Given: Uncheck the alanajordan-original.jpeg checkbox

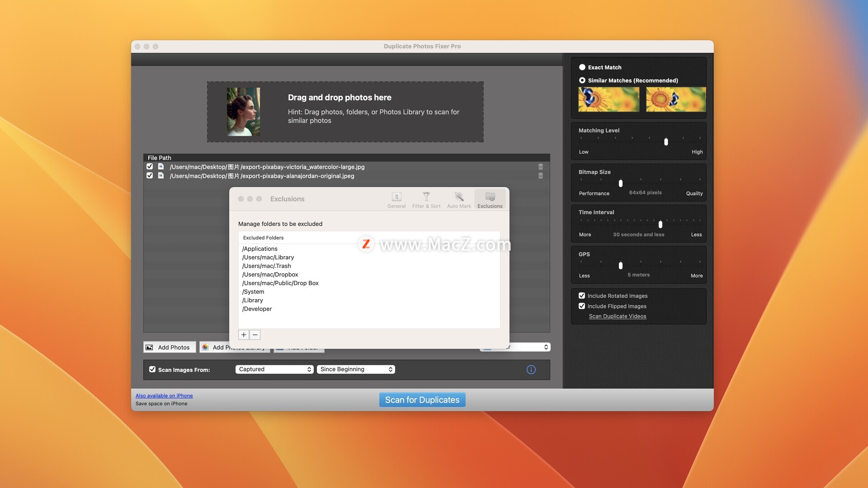Looking at the screenshot, I should click(x=150, y=176).
